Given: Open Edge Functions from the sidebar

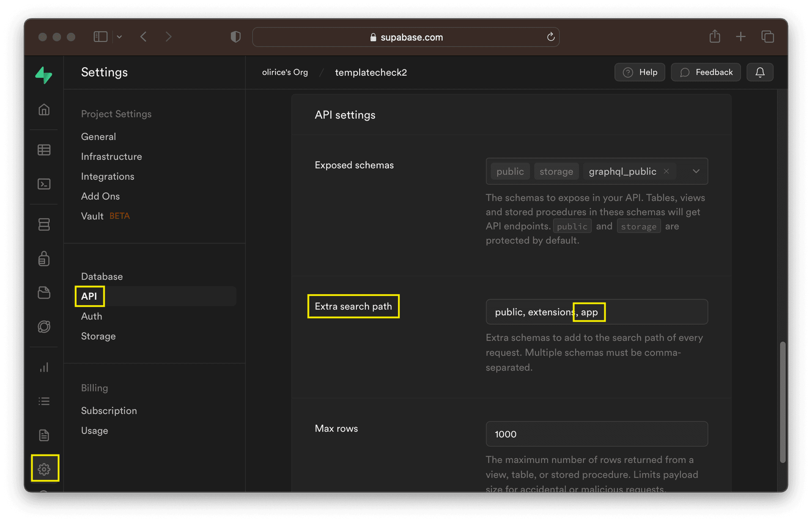Looking at the screenshot, I should click(x=44, y=326).
